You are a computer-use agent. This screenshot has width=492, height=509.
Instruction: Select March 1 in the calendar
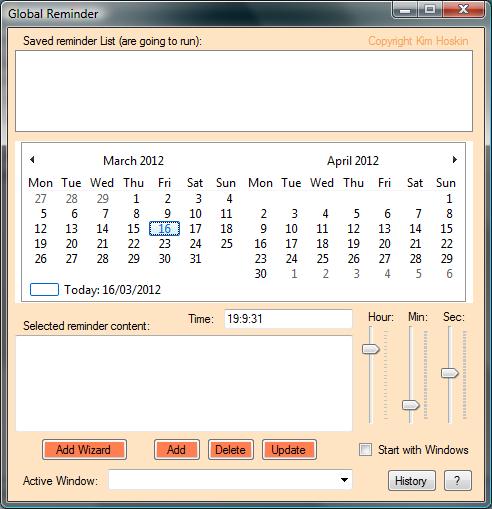pyautogui.click(x=136, y=199)
